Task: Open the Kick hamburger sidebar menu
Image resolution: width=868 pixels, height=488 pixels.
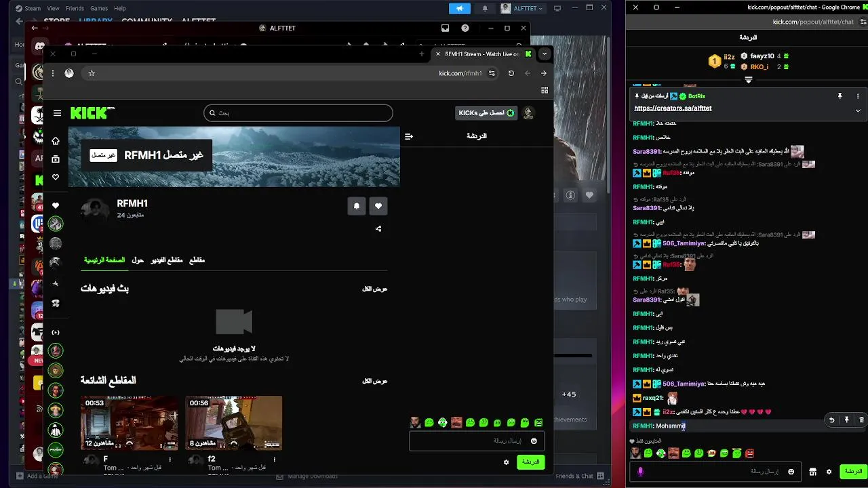Action: 57,113
